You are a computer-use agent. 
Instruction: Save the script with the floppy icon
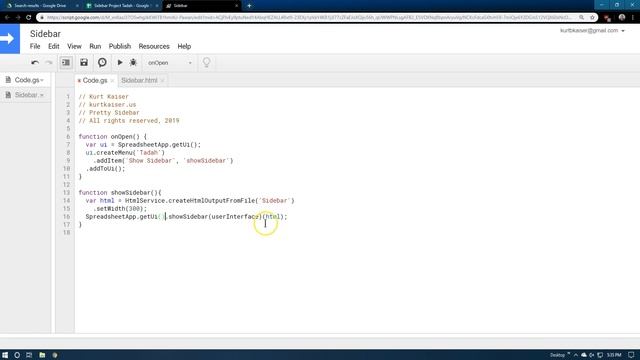[84, 63]
